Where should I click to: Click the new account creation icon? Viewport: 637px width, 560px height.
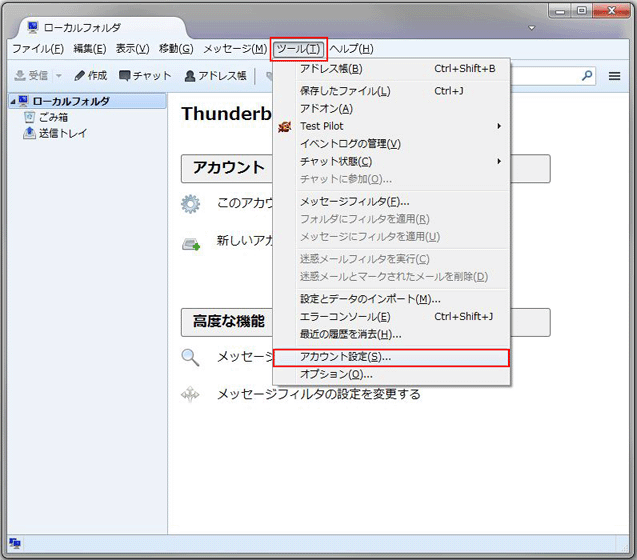[190, 243]
